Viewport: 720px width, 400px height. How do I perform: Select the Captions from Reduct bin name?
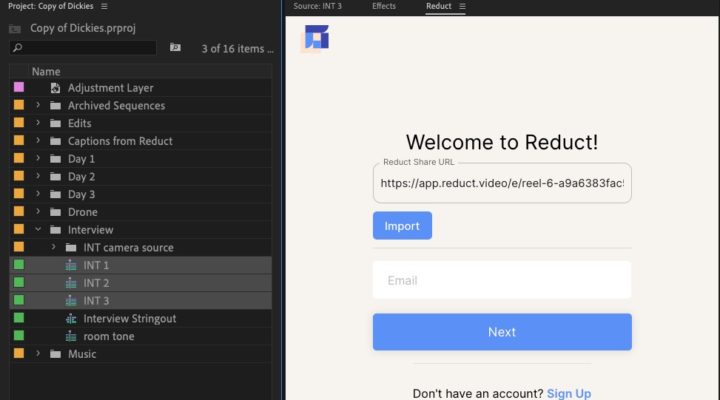120,141
